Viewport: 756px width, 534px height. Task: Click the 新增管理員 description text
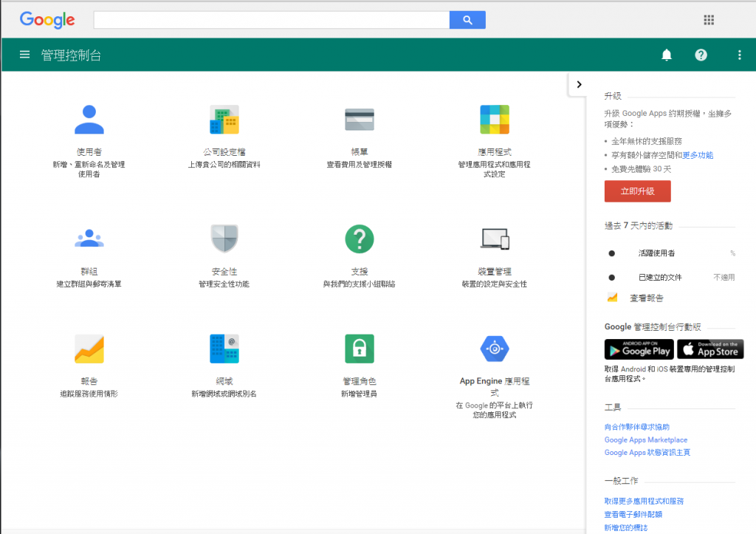coord(360,394)
